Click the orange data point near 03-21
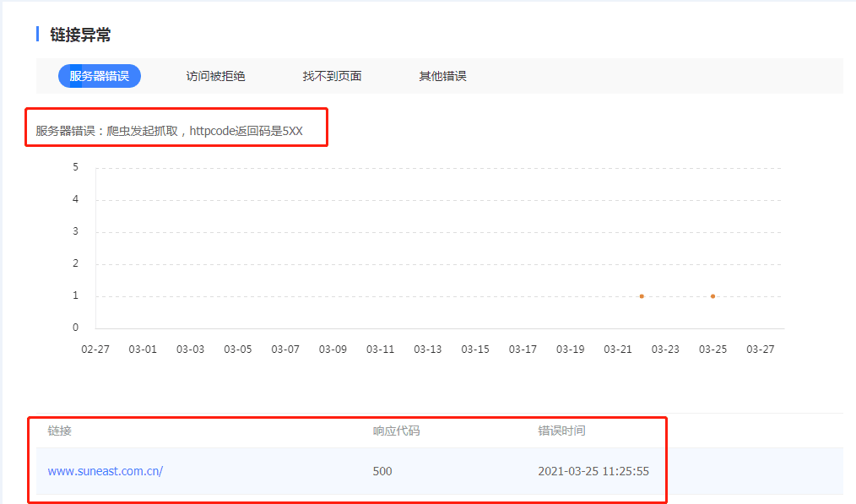 (x=642, y=295)
